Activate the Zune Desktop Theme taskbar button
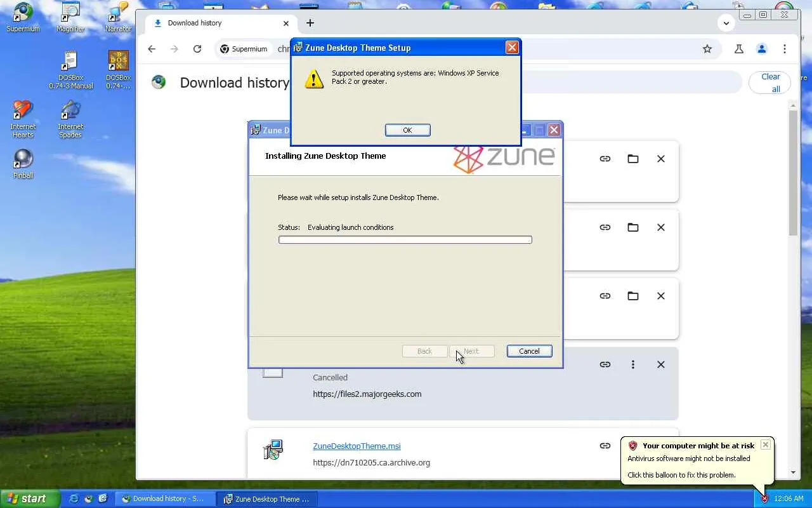Image resolution: width=812 pixels, height=508 pixels. [x=266, y=499]
